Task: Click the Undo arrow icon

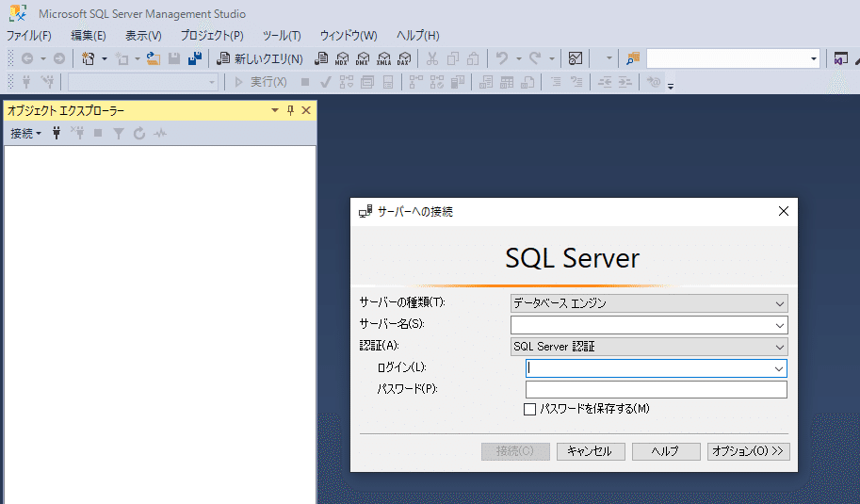Action: tap(501, 58)
